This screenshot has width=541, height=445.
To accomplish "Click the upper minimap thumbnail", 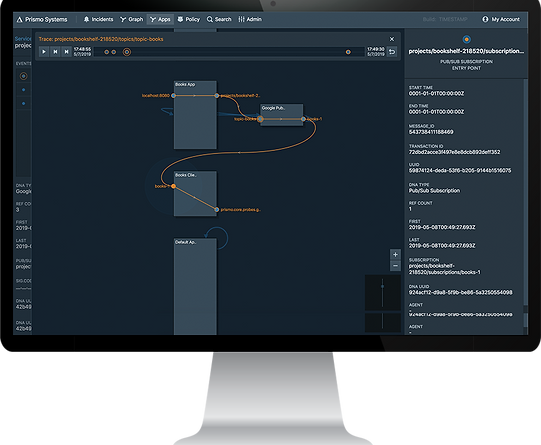I will [383, 293].
